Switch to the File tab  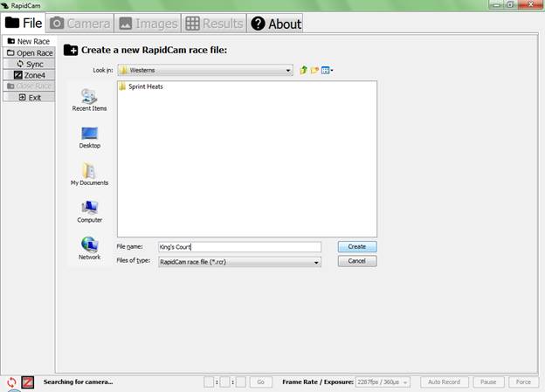tap(24, 24)
